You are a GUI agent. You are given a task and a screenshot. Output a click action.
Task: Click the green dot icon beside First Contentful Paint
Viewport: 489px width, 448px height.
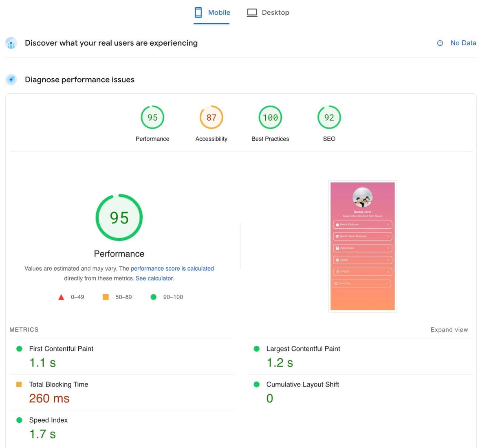(19, 349)
